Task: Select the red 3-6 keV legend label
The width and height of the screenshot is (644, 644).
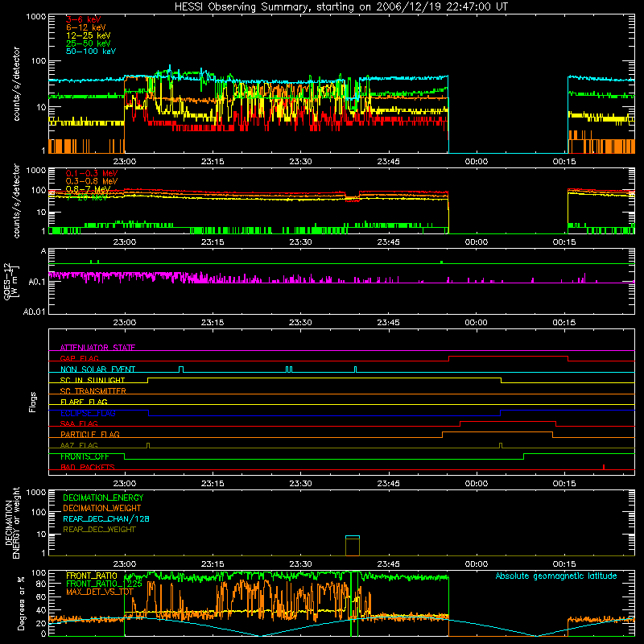Action: [84, 19]
